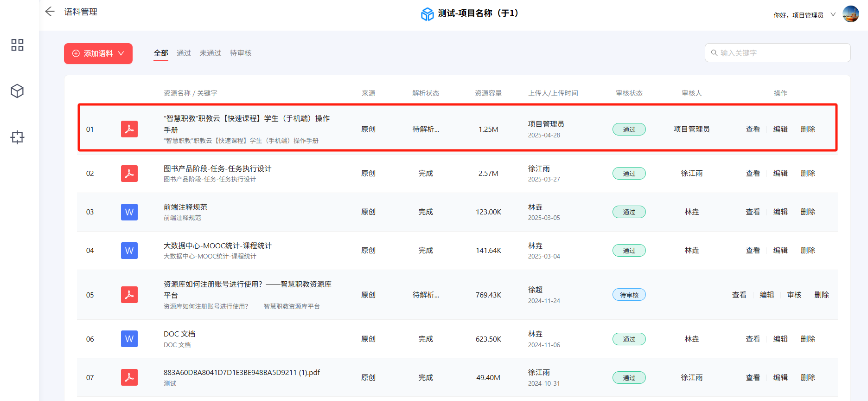Image resolution: width=868 pixels, height=401 pixels.
Task: Click the Word file icon of row 03
Action: tap(129, 212)
